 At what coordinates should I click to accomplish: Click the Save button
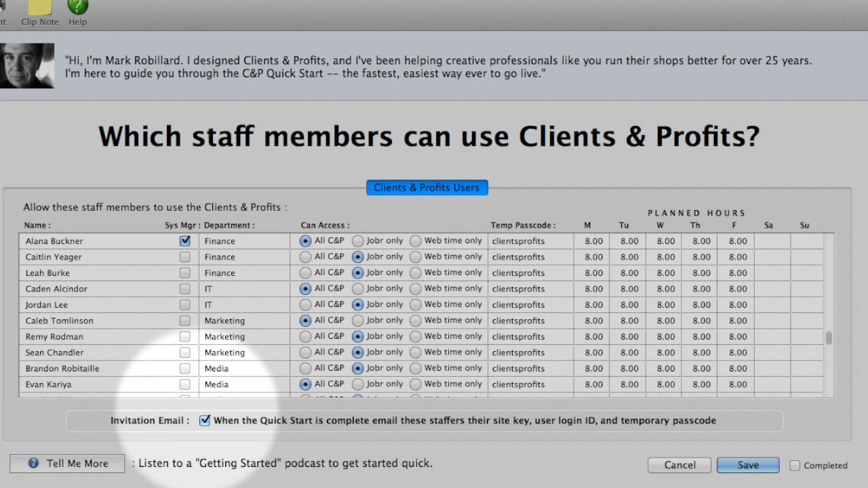point(748,465)
